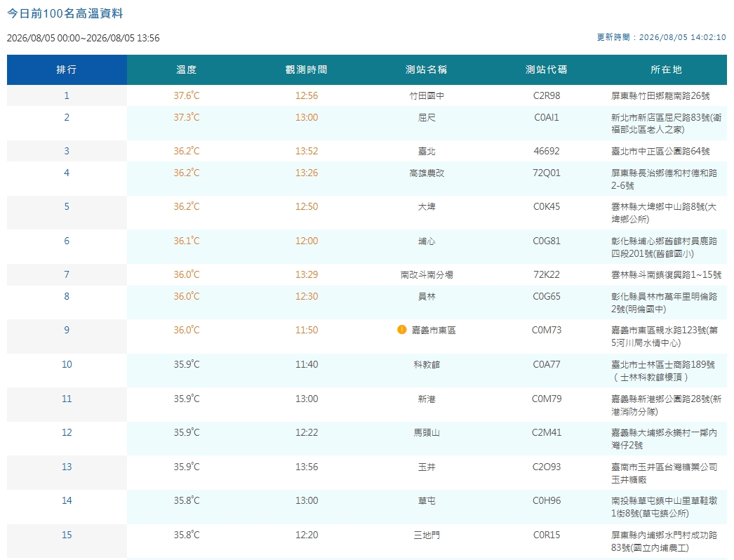Click the 更新時間 2026/08/05 14:02:10 text
The image size is (734, 560).
click(x=662, y=37)
